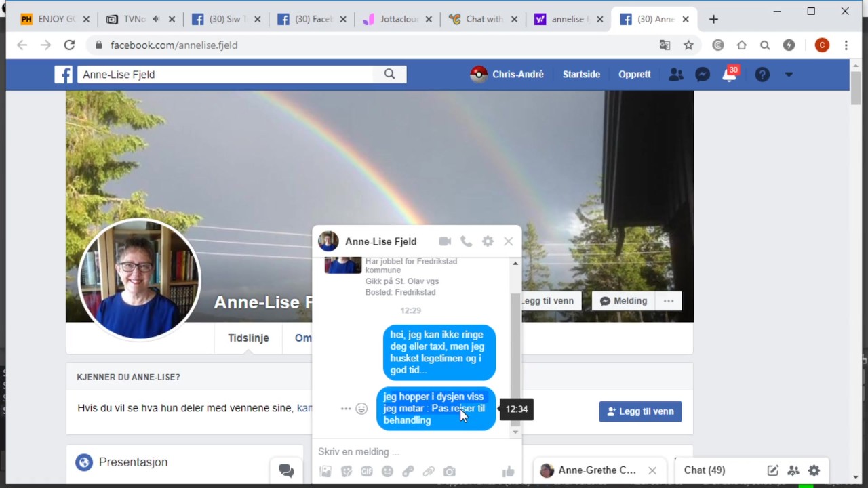Screen dimensions: 868x488
Task: Open chat window settings gear
Action: 488,241
